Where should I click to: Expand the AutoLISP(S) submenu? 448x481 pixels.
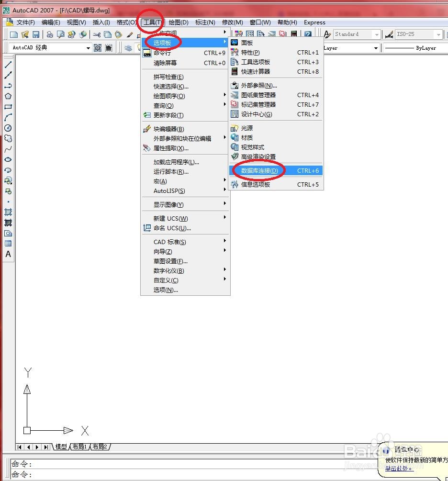(185, 191)
